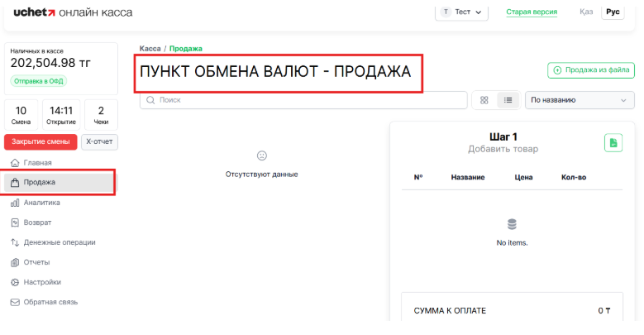The height and width of the screenshot is (335, 644).
Task: Click the Закрытие смены button
Action: tap(41, 141)
